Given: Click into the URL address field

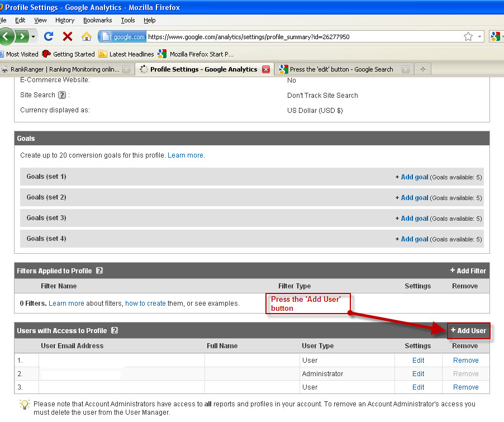Looking at the screenshot, I should (x=302, y=36).
